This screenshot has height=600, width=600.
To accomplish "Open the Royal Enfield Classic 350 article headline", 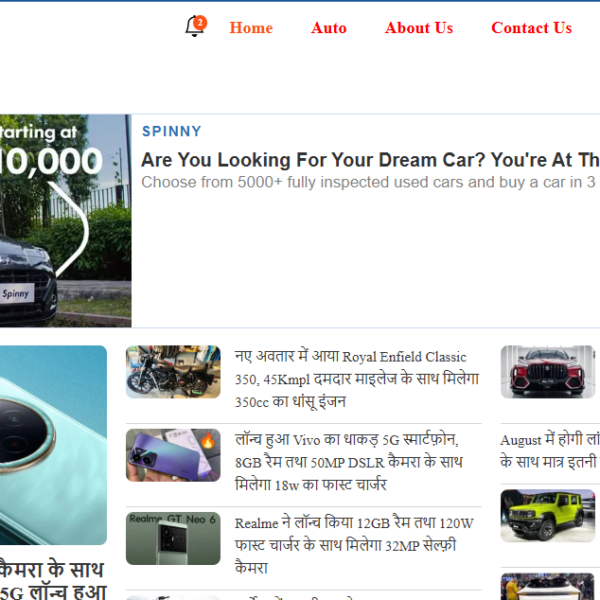I will pos(357,379).
